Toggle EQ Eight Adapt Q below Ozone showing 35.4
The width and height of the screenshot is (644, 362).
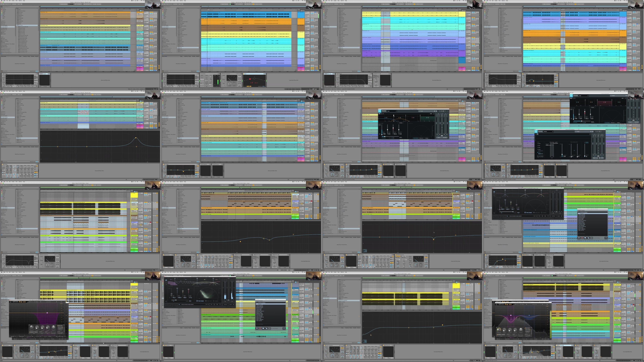[x=380, y=172]
